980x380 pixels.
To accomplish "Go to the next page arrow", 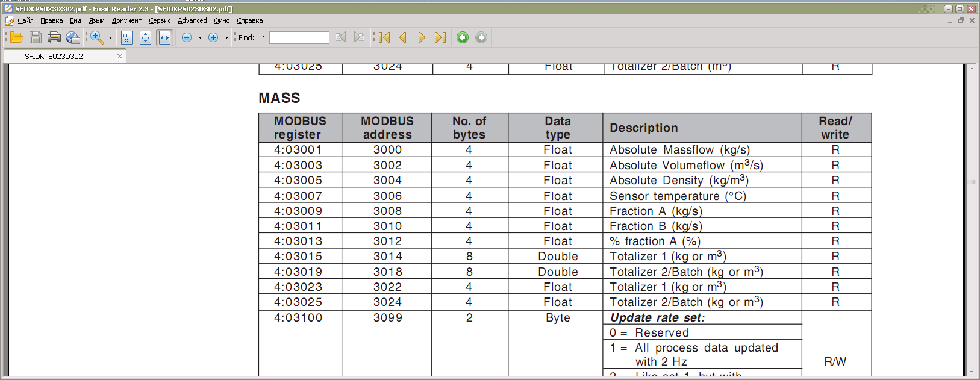I will point(422,37).
